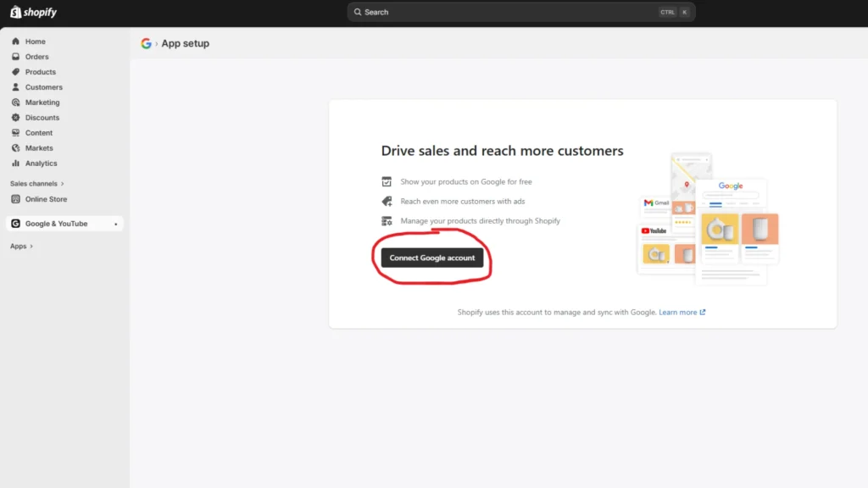Click the Home icon in the sidebar
Screen dimensions: 868x488
click(17, 41)
